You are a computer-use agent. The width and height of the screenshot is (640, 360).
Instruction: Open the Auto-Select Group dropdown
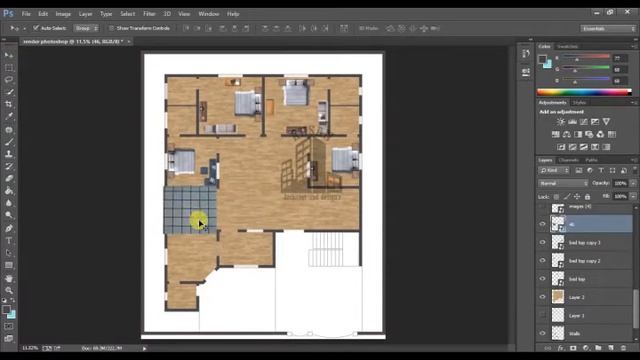coord(87,28)
